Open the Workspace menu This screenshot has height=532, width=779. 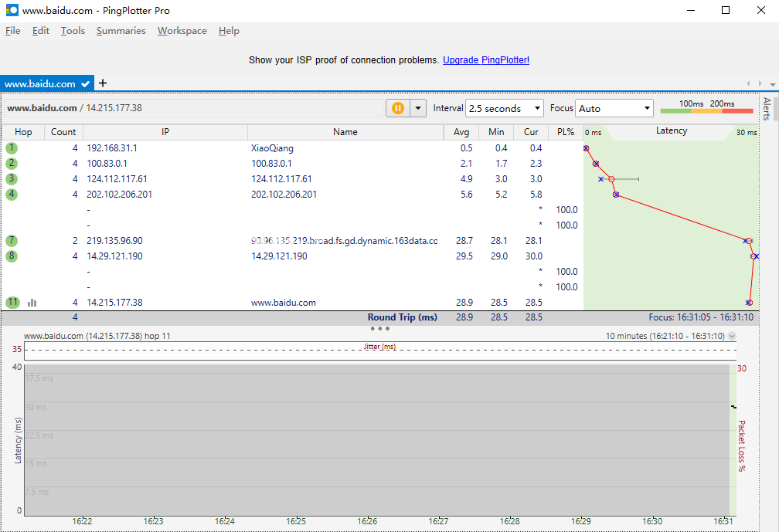(182, 31)
